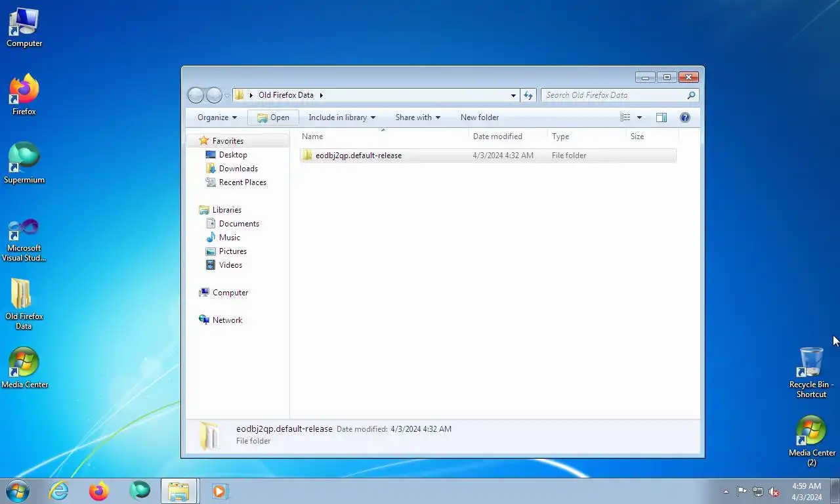Image resolution: width=840 pixels, height=504 pixels.
Task: Change your view icon button
Action: [x=625, y=117]
